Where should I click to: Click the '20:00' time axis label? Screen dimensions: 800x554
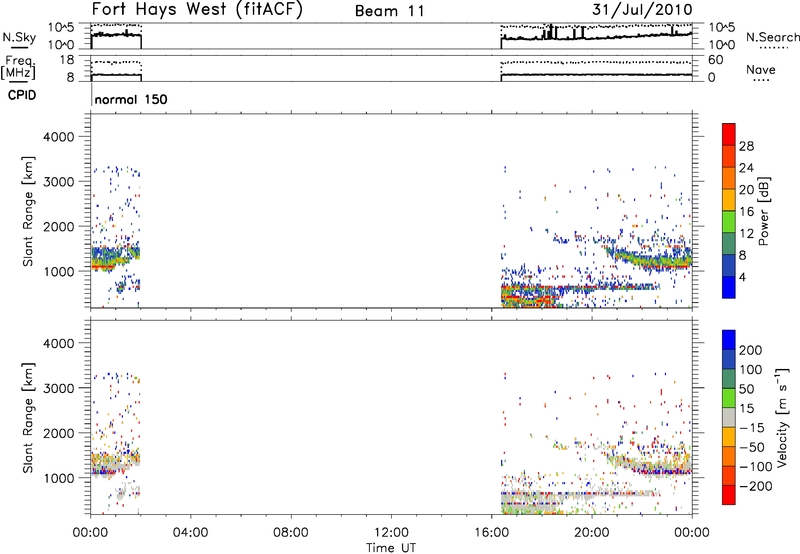[x=591, y=533]
